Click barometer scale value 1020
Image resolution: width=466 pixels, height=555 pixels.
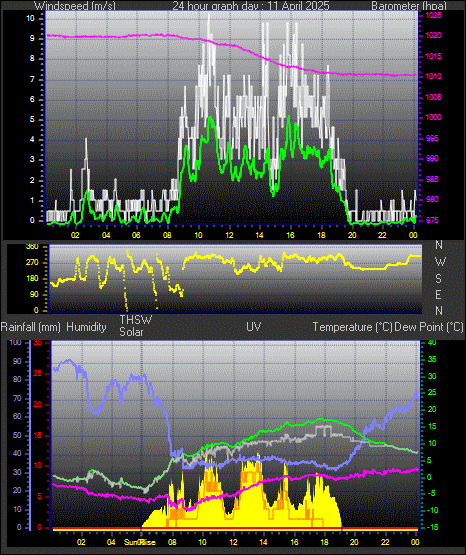[x=433, y=36]
